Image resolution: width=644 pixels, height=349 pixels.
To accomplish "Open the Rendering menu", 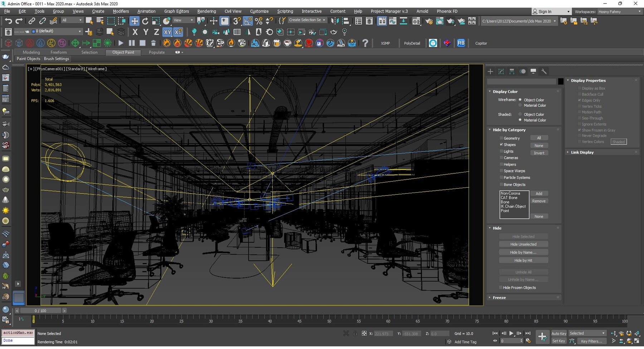I will coord(206,11).
